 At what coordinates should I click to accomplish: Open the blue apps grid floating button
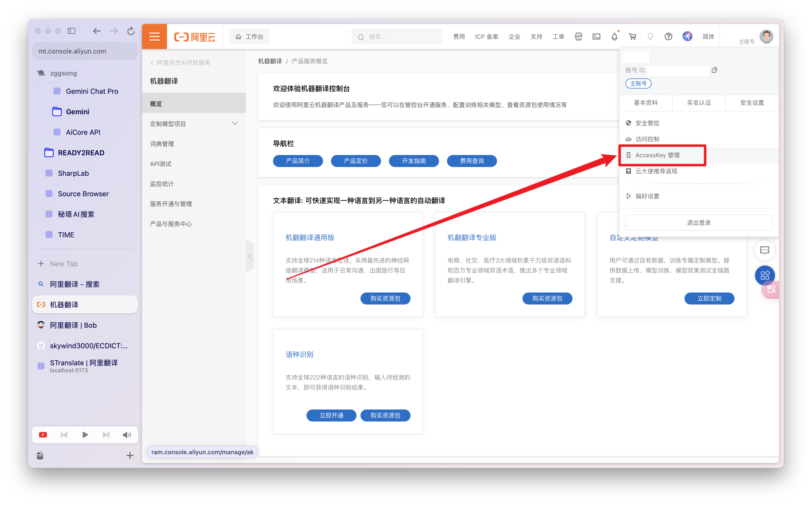point(764,275)
